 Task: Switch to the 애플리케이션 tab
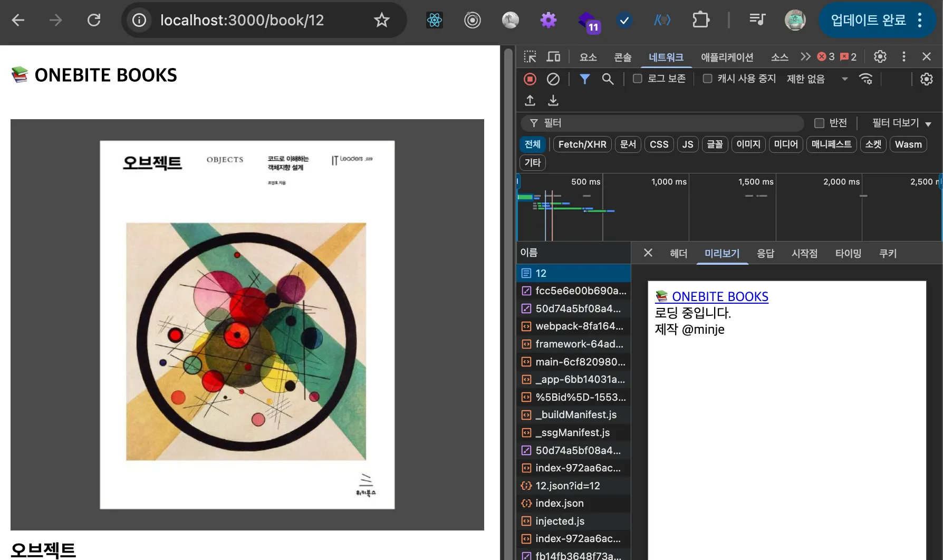click(727, 57)
